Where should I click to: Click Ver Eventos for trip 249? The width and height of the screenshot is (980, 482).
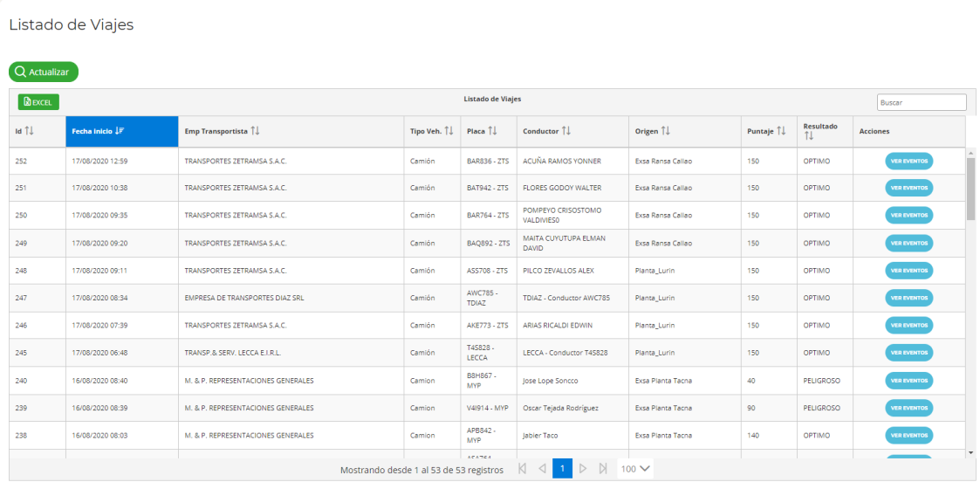(x=908, y=244)
